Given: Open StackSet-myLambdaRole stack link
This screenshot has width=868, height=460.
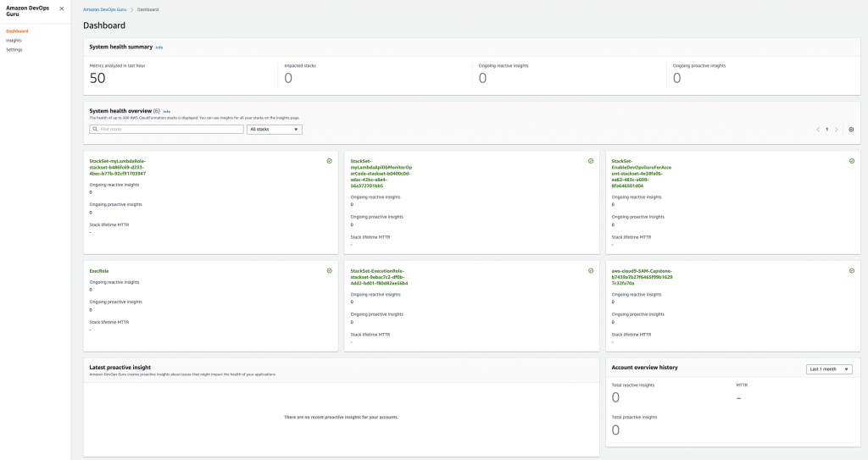Looking at the screenshot, I should coord(117,167).
